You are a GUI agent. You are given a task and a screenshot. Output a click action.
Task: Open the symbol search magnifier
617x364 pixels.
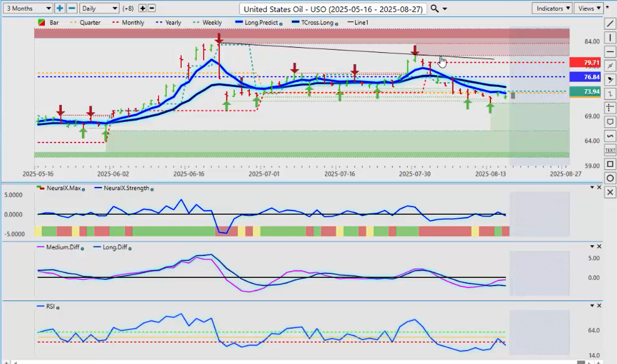434,8
